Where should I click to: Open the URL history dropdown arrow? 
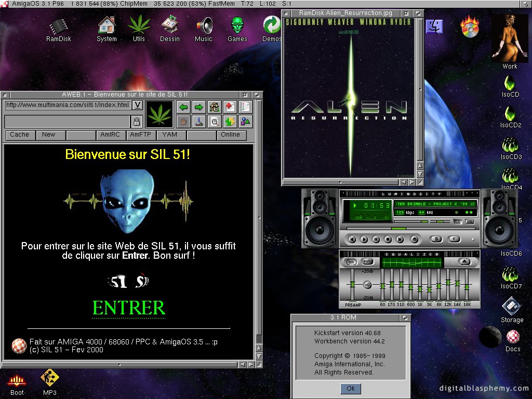(x=137, y=105)
